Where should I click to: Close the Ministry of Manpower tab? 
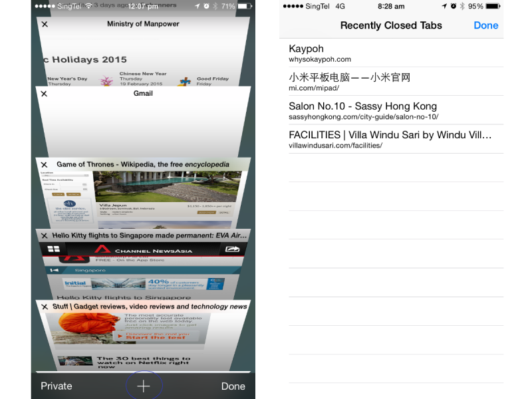[45, 25]
